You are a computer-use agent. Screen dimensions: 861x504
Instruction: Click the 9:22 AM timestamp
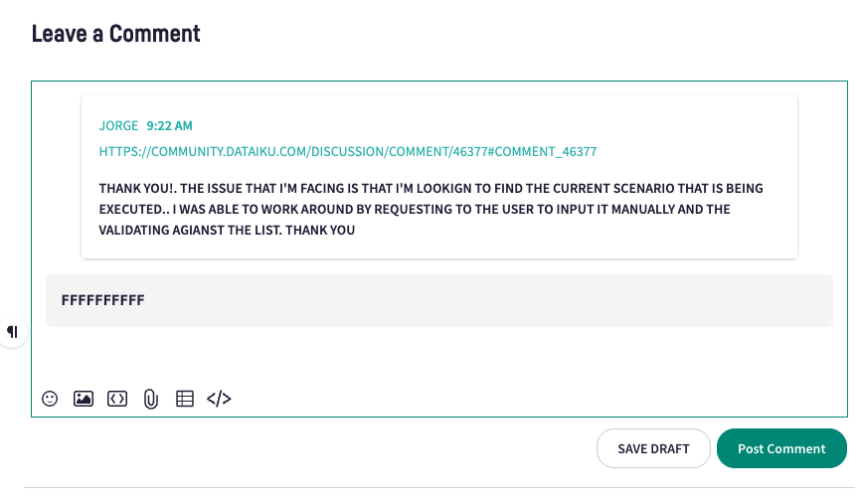169,125
